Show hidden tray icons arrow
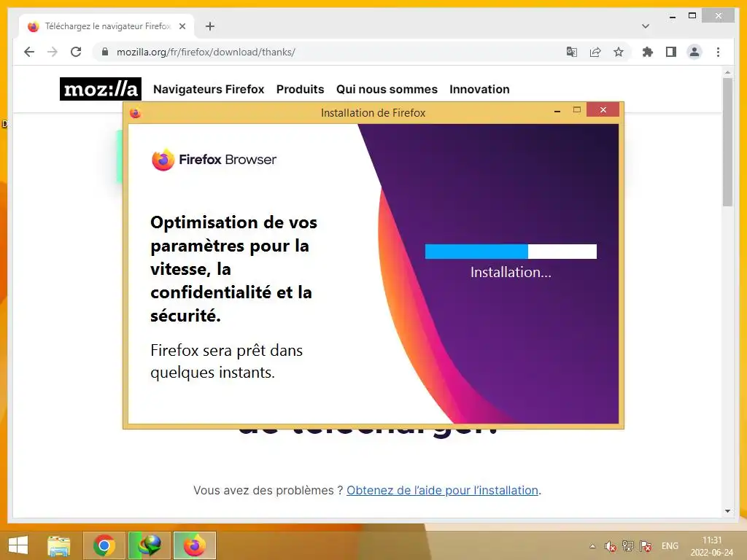Image resolution: width=747 pixels, height=560 pixels. point(592,546)
